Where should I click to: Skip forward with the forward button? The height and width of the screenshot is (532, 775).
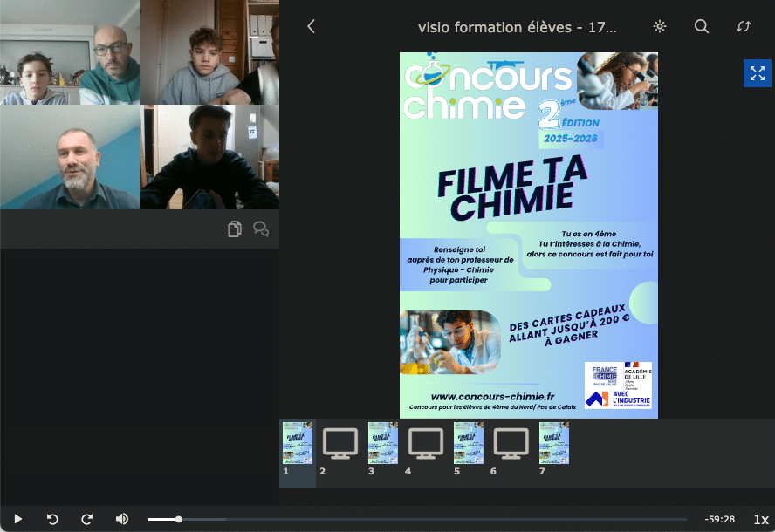(x=87, y=519)
